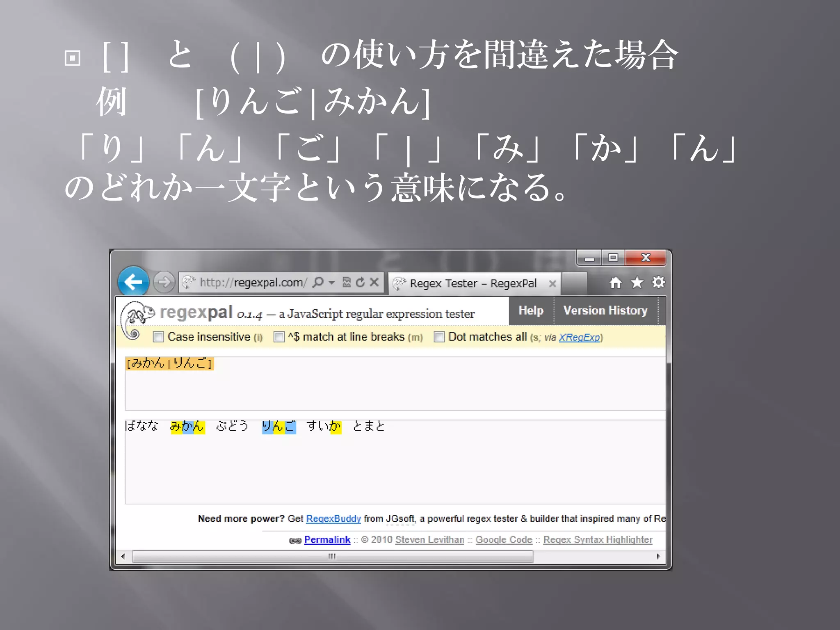840x630 pixels.
Task: Click the refresh icon in address bar
Action: click(x=360, y=282)
